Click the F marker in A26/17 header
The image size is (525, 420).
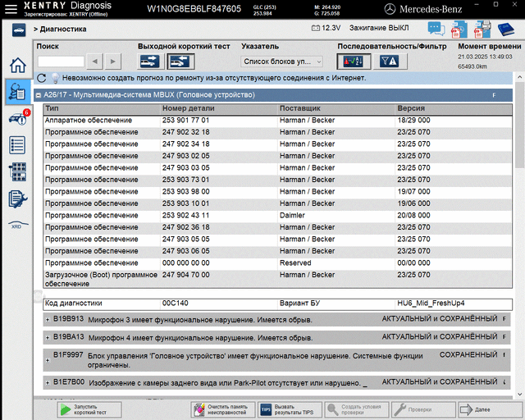494,95
